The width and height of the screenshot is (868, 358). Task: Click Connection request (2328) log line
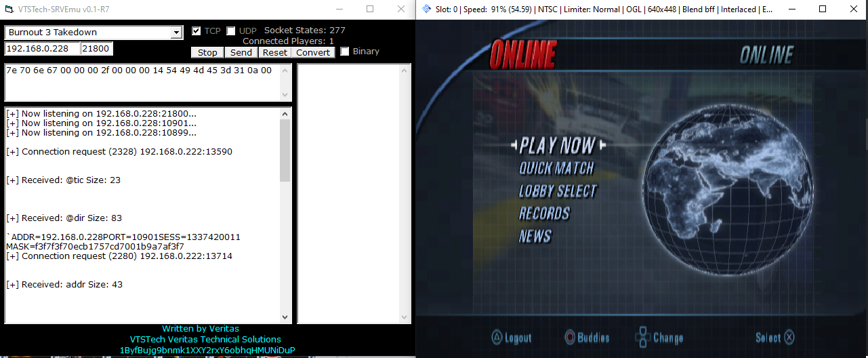(x=119, y=152)
